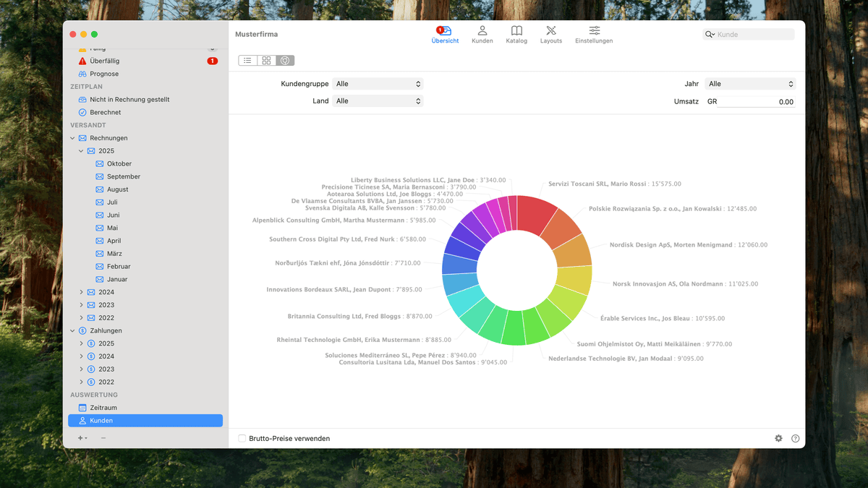This screenshot has height=488, width=868.
Task: Open the Layouts toolbar icon
Action: [x=550, y=34]
